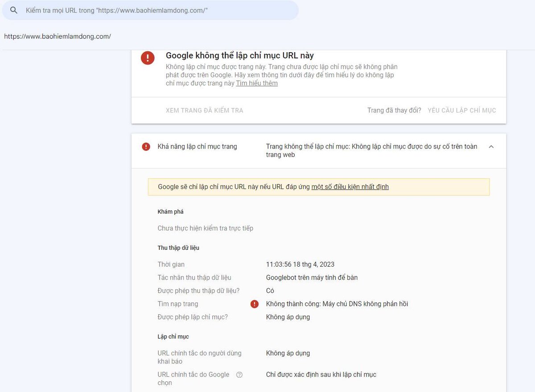Click 'Trang không thể lập chỉ mục' status message
Viewport: 535px width, 392px height.
pos(372,150)
